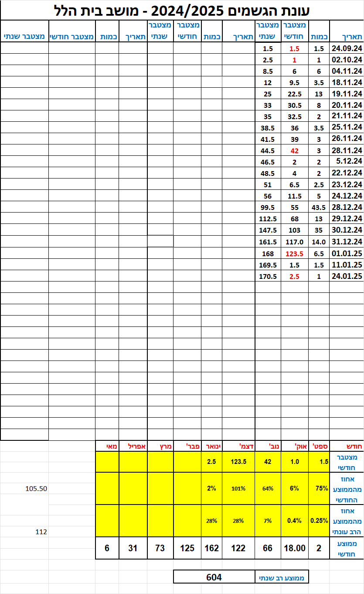
Task: Select the monthly cumulative cell 117.0
Action: pyautogui.click(x=295, y=241)
